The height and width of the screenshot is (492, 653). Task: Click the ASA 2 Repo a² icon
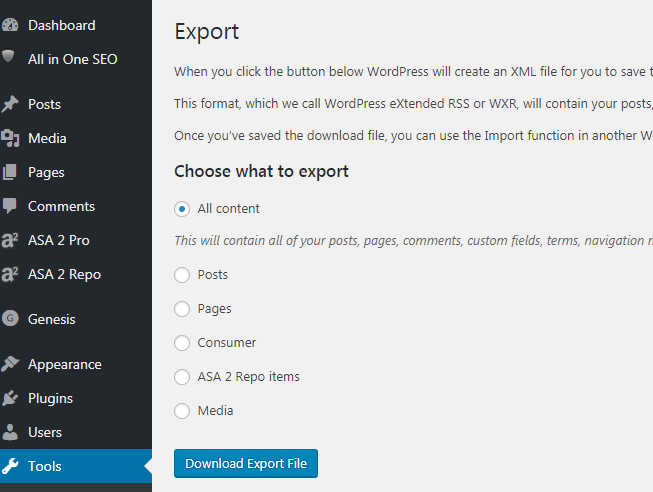pos(10,275)
